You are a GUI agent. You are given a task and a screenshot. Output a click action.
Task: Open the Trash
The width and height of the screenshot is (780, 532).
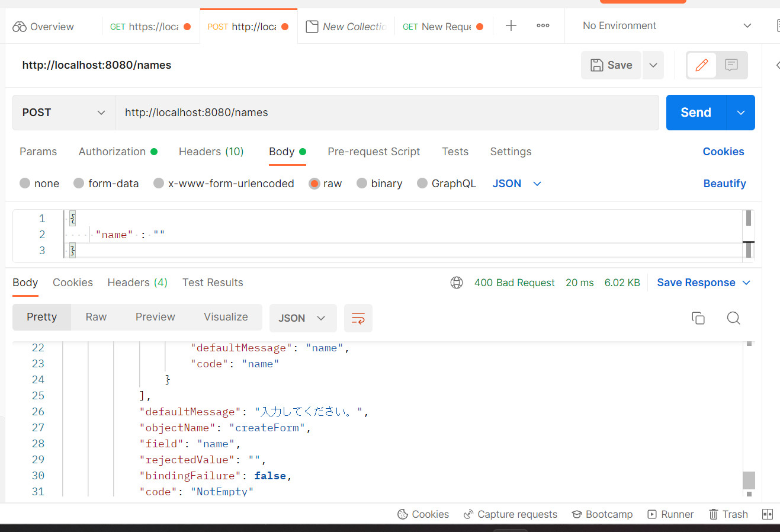click(728, 514)
